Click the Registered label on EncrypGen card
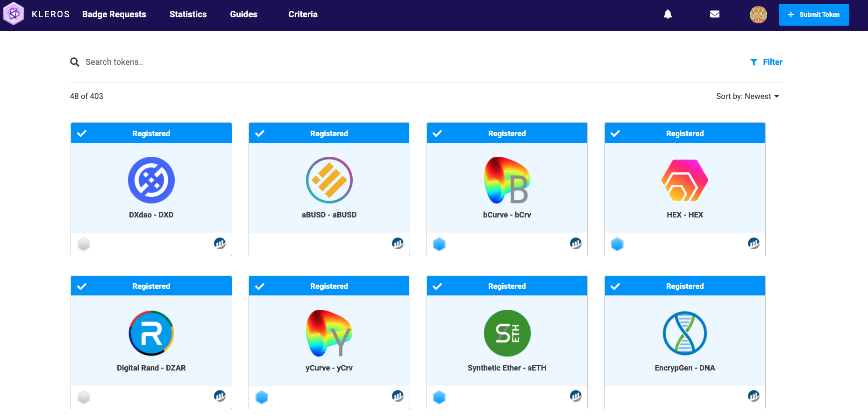This screenshot has width=868, height=420. point(685,286)
